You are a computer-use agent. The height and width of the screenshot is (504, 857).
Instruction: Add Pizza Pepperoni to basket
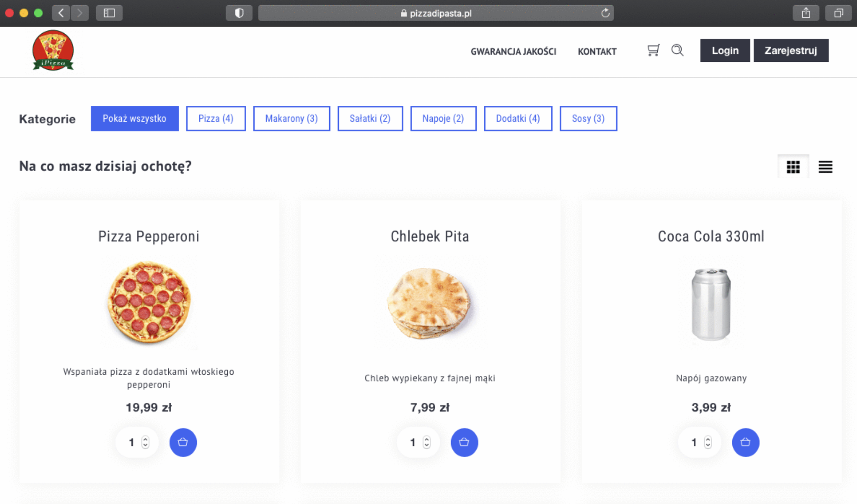[x=183, y=442]
